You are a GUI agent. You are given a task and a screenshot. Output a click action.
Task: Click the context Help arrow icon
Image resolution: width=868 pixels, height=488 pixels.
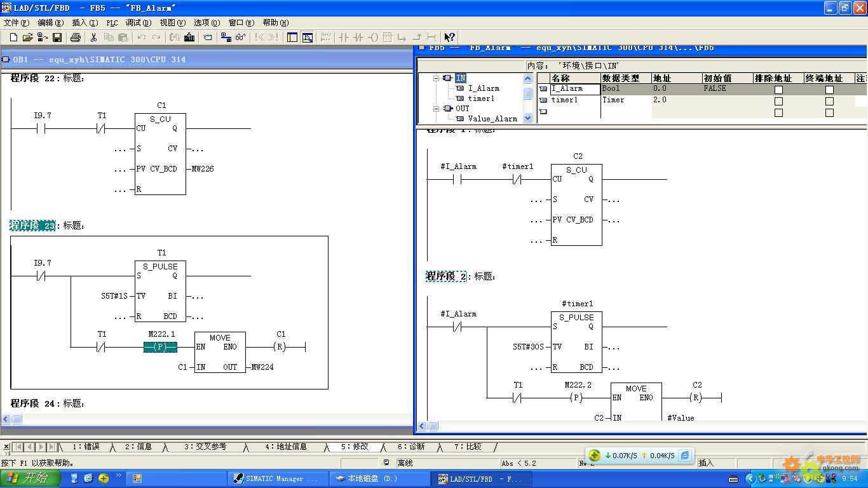(x=449, y=37)
